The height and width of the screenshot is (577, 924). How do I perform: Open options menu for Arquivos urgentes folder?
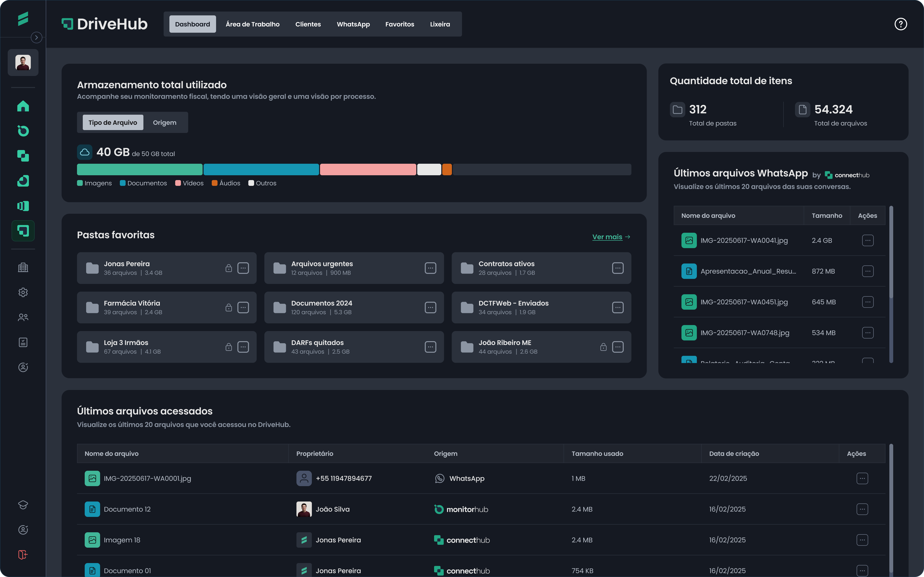tap(430, 268)
